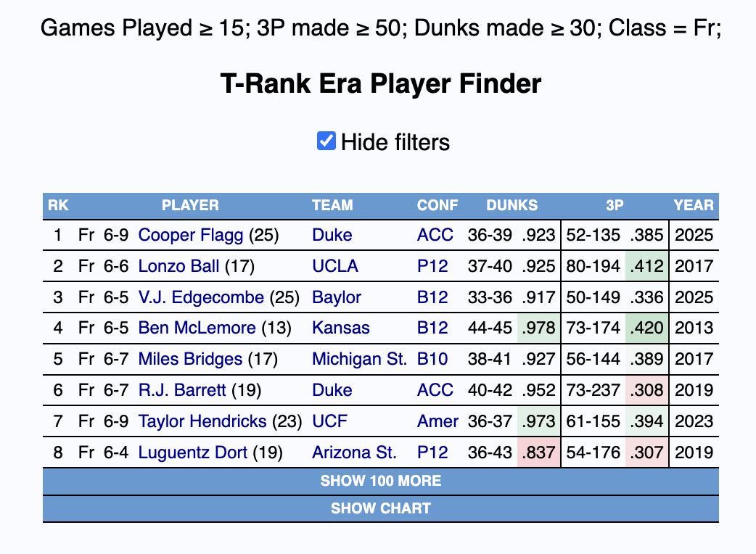Sort by the YEAR column header
This screenshot has height=554, width=756.
click(694, 205)
